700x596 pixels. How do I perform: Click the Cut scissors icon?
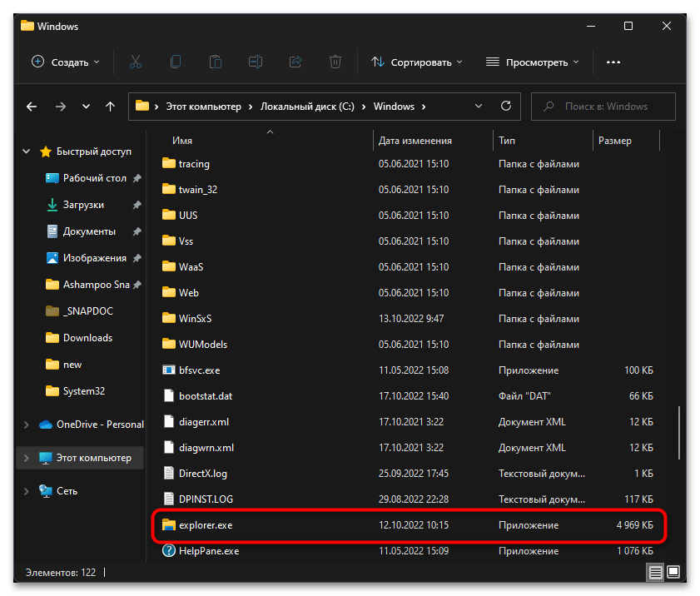(x=136, y=62)
